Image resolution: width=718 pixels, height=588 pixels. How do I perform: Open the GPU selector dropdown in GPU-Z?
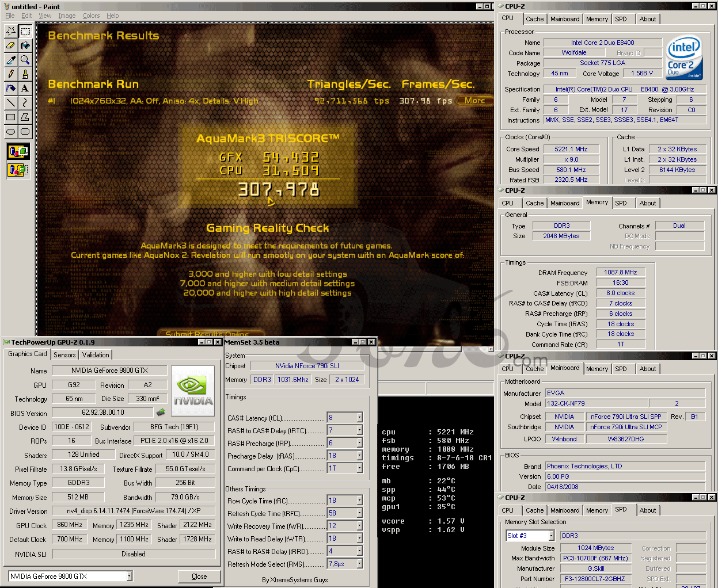(129, 576)
